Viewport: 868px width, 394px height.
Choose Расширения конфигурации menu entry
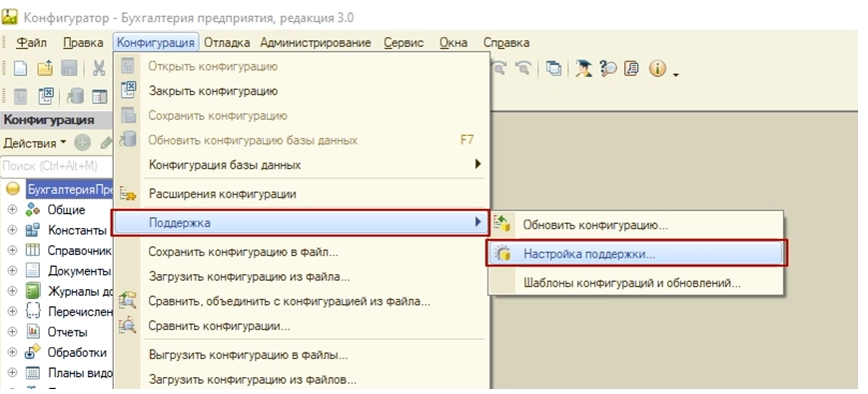point(302,195)
